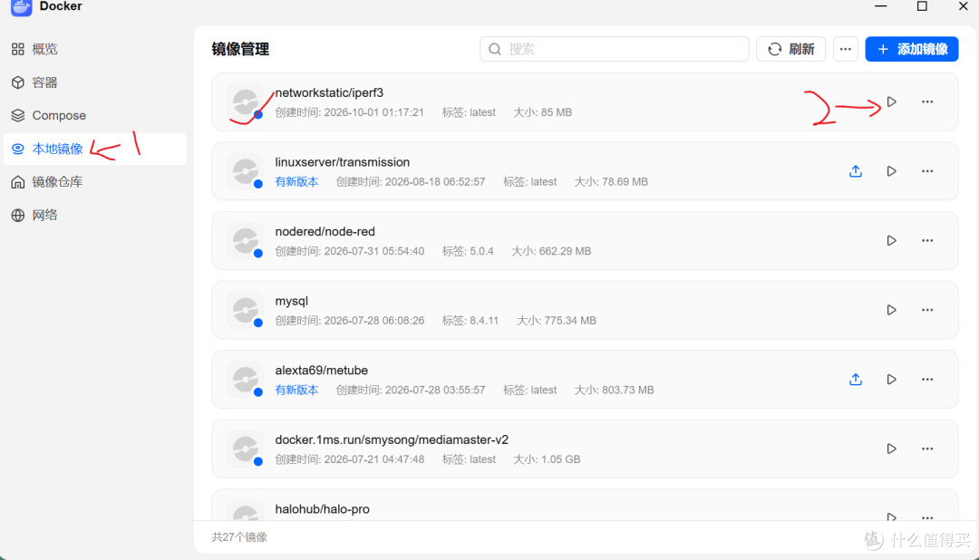Viewport: 979px width, 560px height.
Task: Focus the 搜索 search input field
Action: click(x=615, y=49)
